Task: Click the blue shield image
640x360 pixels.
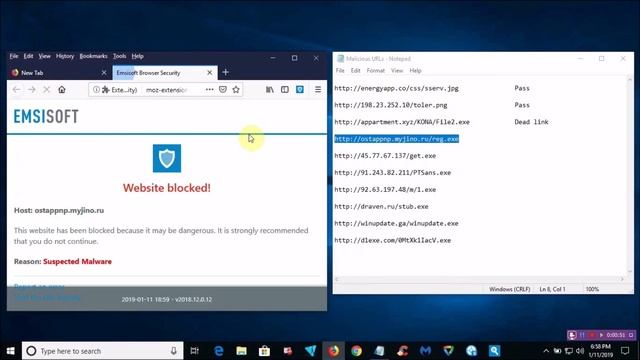Action: coord(167,158)
